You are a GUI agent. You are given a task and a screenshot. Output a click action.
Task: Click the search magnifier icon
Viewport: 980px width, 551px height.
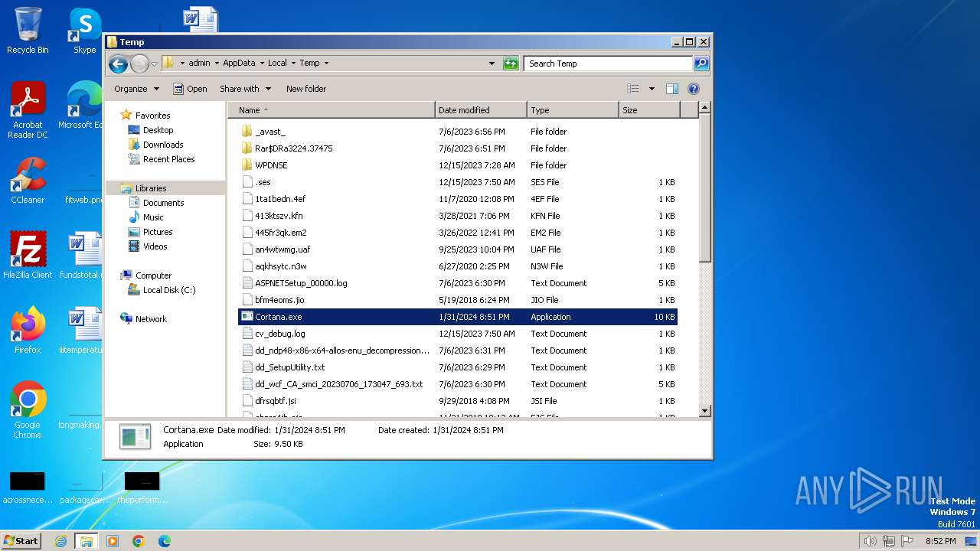[x=701, y=64]
